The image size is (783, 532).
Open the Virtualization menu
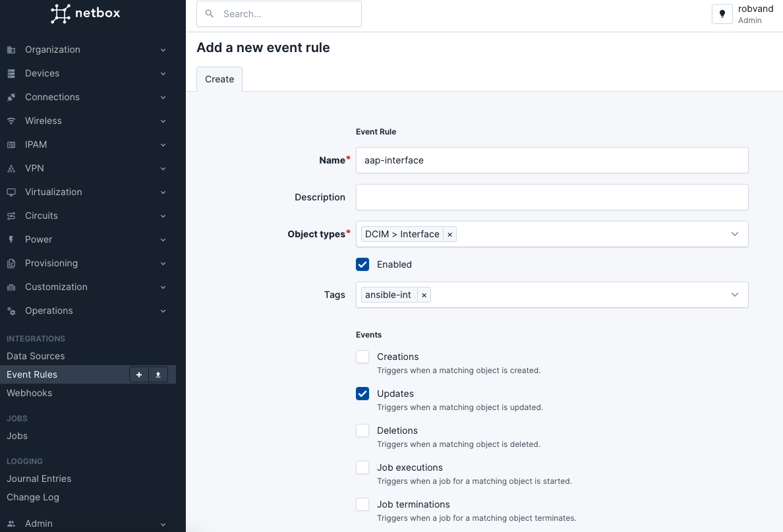(88, 192)
